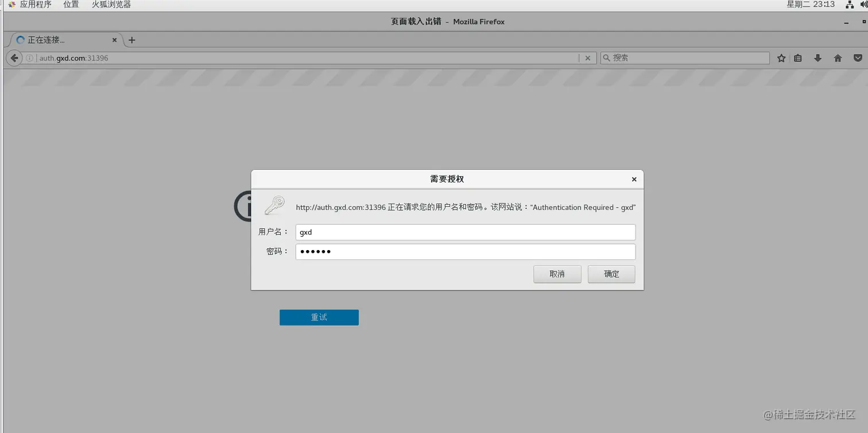Click the search magnifier icon
The height and width of the screenshot is (433, 868).
(606, 58)
